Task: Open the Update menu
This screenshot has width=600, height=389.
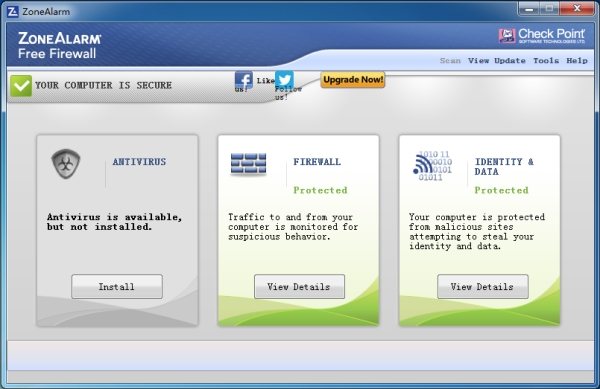Action: [510, 60]
